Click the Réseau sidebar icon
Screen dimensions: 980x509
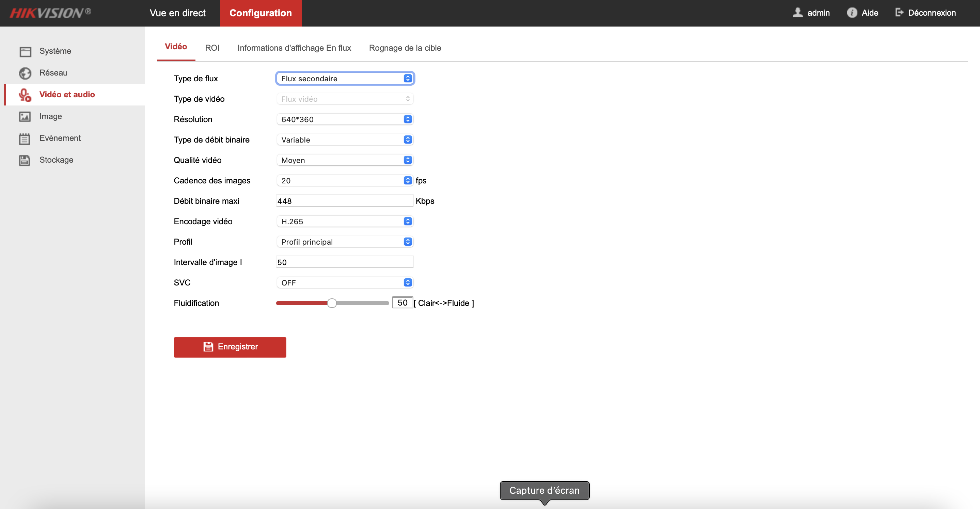(25, 72)
